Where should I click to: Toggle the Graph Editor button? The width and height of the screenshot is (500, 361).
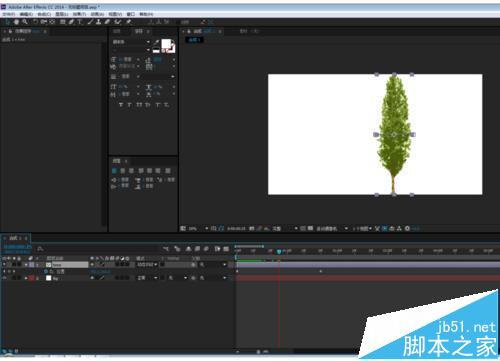(226, 249)
